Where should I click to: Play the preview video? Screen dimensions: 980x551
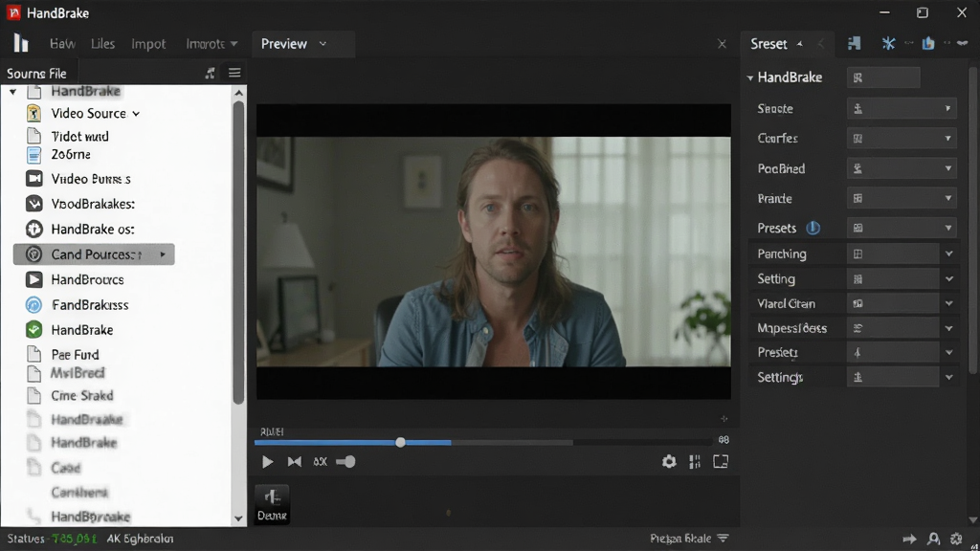267,462
